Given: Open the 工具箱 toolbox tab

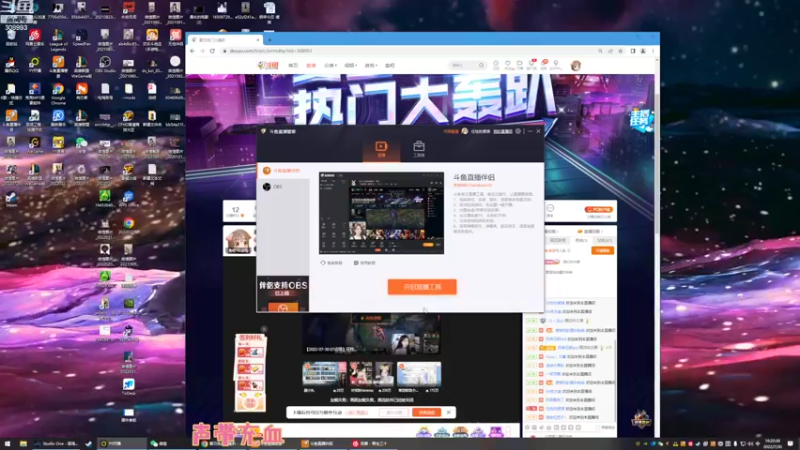Looking at the screenshot, I should point(419,149).
